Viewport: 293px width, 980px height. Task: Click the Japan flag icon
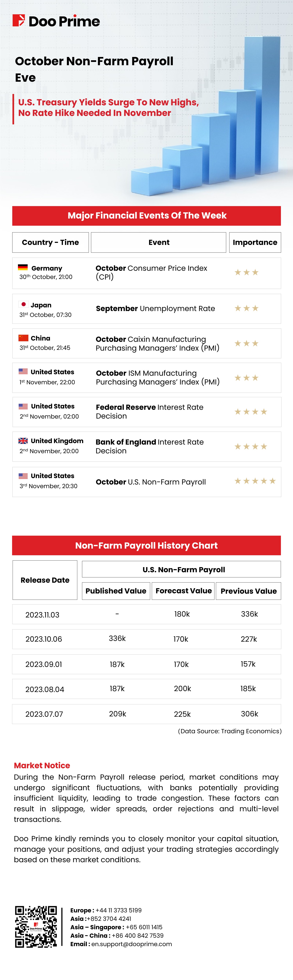coord(23,304)
